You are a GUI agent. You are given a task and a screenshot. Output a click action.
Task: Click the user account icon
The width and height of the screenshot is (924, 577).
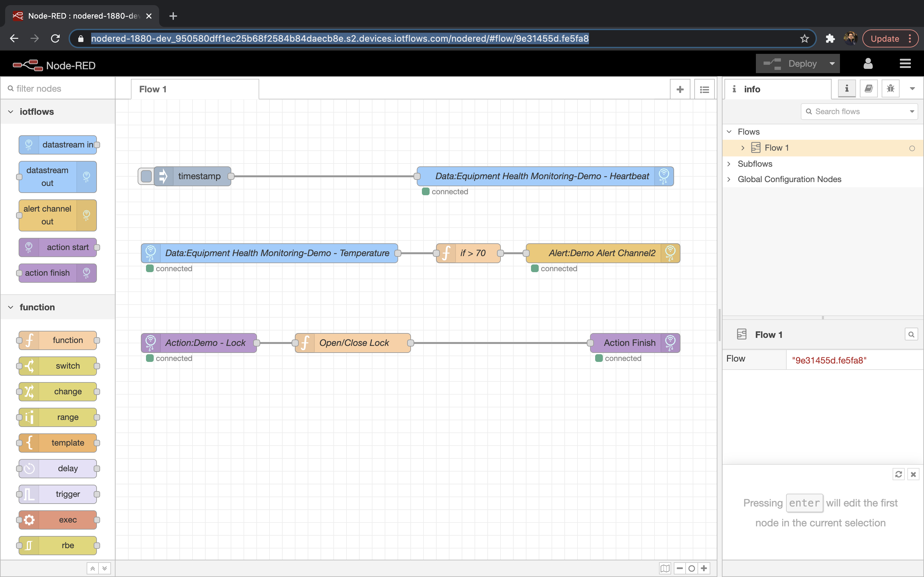[x=868, y=64]
